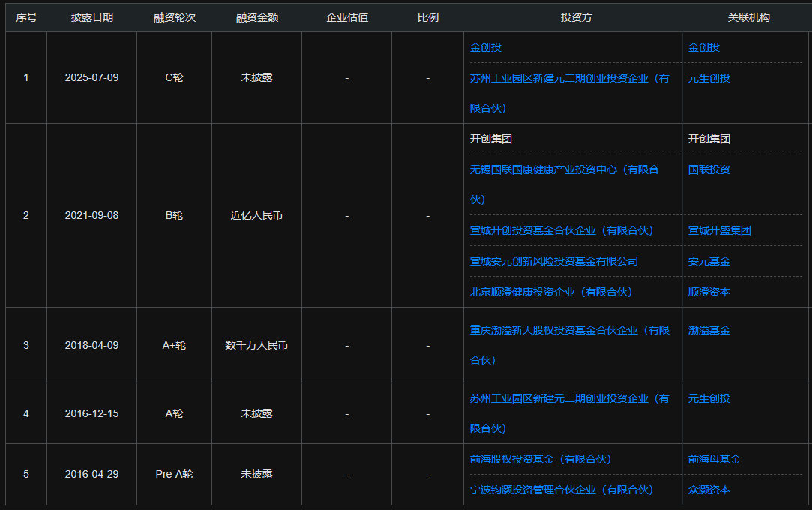Select the date 2021-09-08
Screen dimensions: 812x510
(91, 215)
